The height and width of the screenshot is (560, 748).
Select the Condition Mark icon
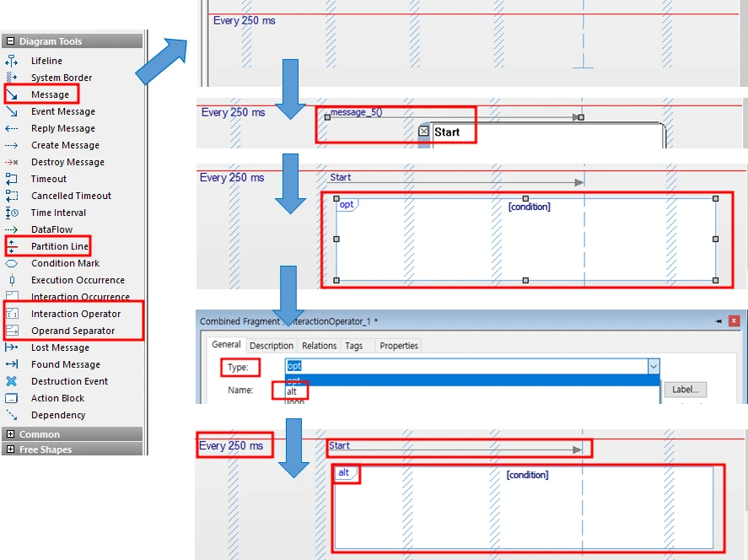(x=12, y=263)
